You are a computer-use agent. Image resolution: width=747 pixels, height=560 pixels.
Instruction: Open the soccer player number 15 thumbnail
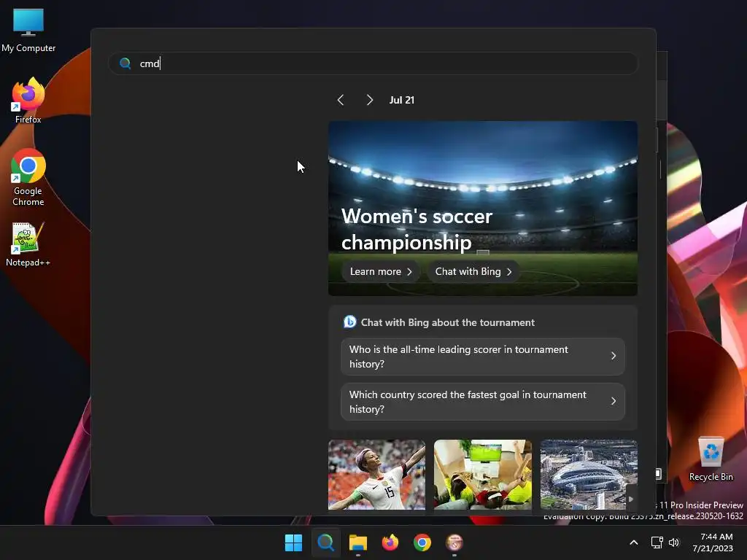(x=376, y=475)
